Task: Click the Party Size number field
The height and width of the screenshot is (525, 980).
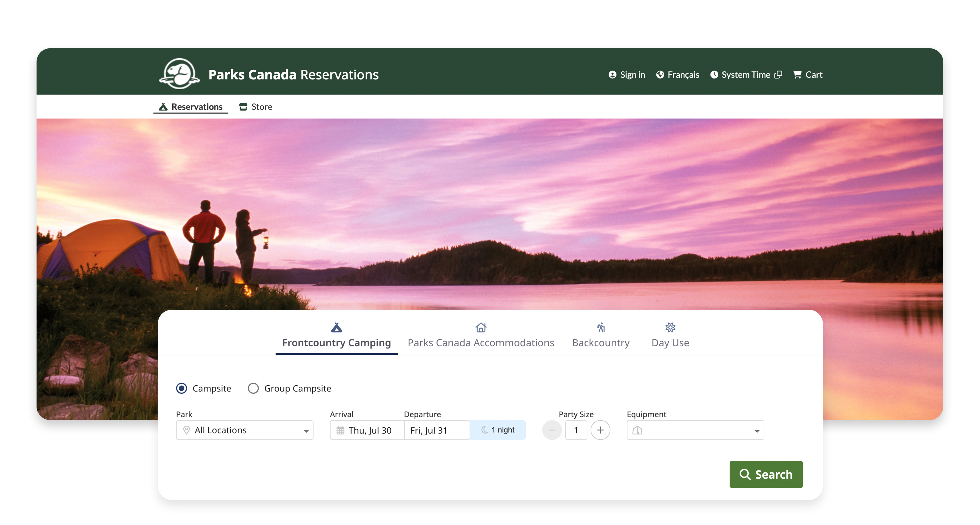Action: pyautogui.click(x=576, y=430)
